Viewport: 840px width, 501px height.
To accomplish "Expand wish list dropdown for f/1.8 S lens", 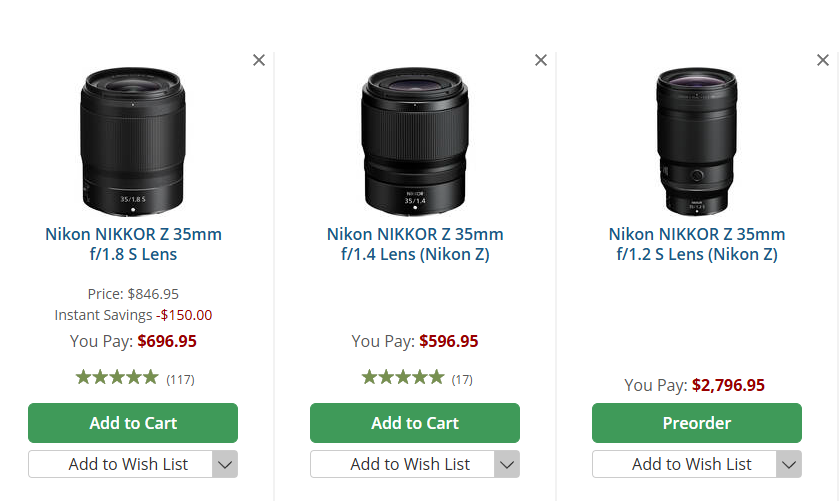I will pos(226,464).
